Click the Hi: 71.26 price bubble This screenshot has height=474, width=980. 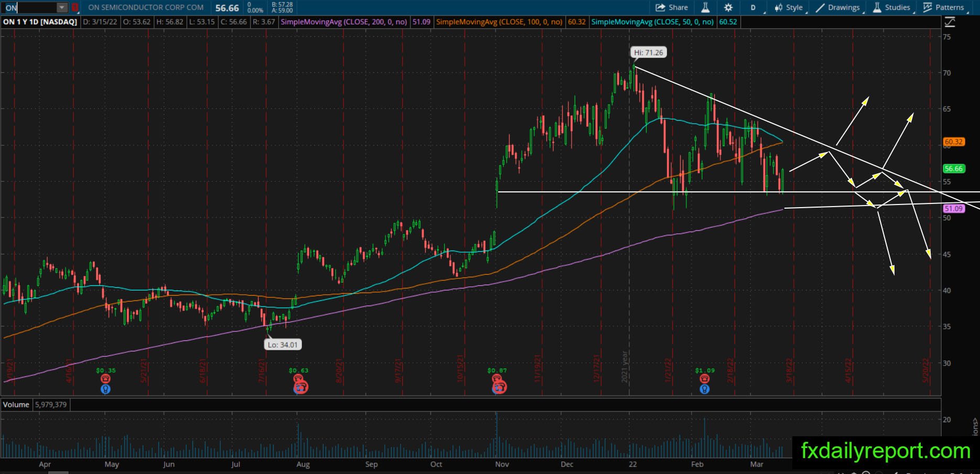648,52
